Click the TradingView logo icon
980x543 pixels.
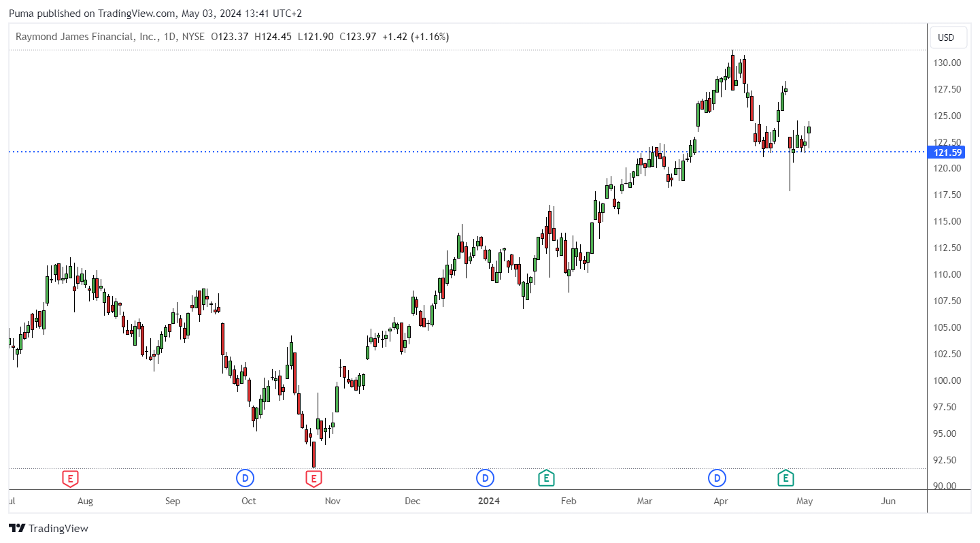17,528
